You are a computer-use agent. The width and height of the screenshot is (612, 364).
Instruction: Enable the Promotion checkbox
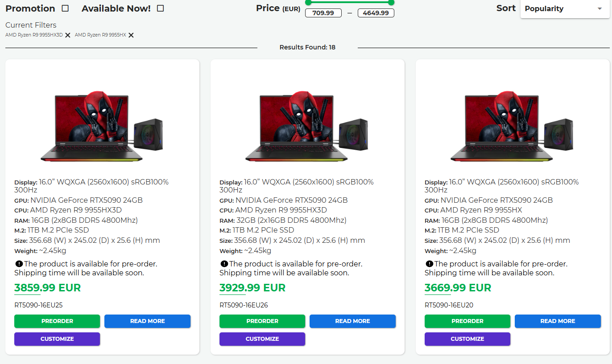[x=64, y=8]
